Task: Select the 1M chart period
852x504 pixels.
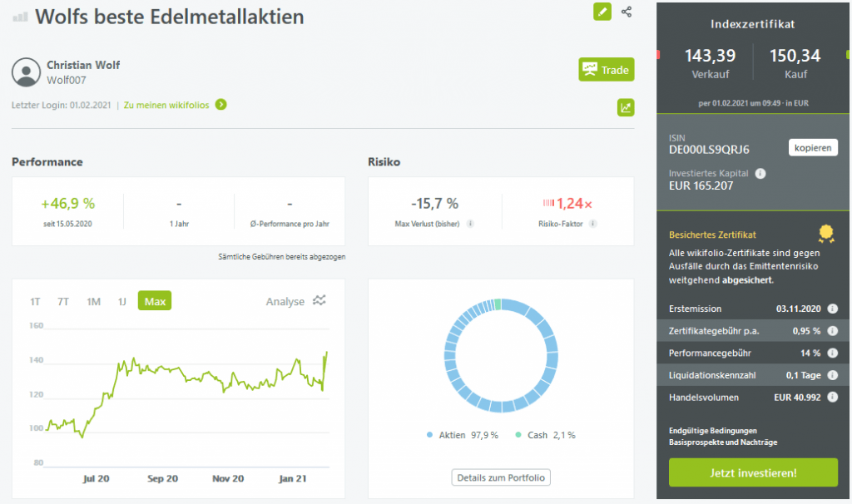Action: [93, 301]
